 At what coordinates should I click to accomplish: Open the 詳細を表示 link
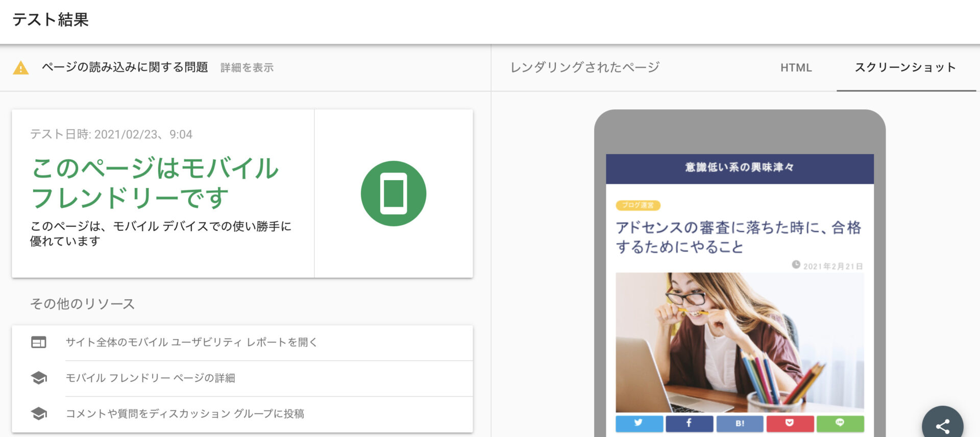pyautogui.click(x=247, y=67)
